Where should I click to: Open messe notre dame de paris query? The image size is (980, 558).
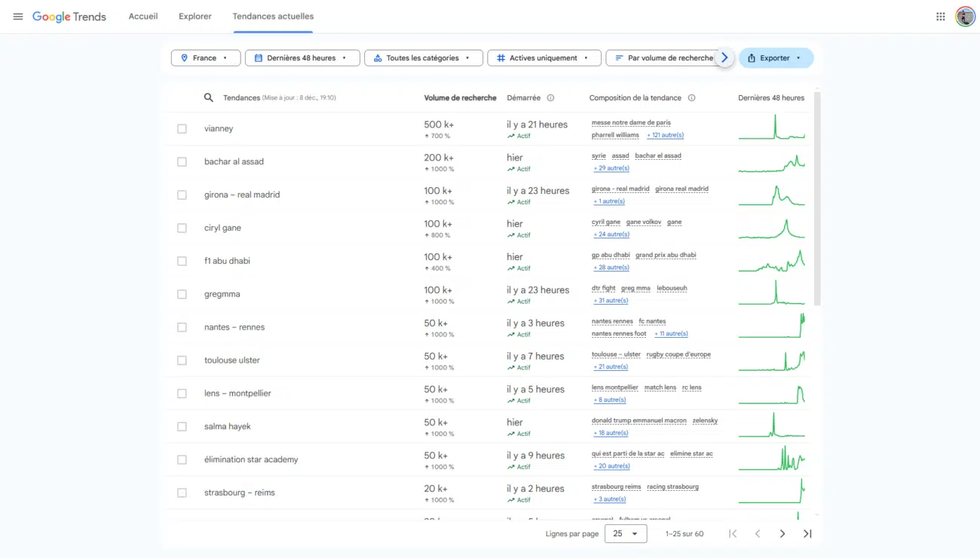631,122
